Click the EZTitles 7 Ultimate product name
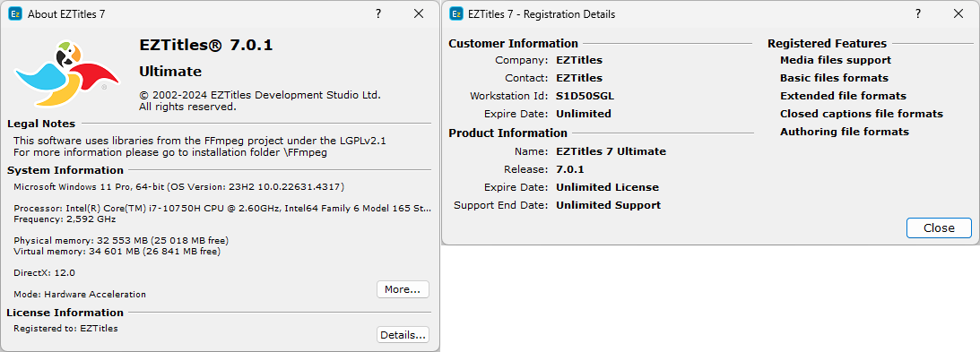Image resolution: width=980 pixels, height=352 pixels. coord(611,151)
